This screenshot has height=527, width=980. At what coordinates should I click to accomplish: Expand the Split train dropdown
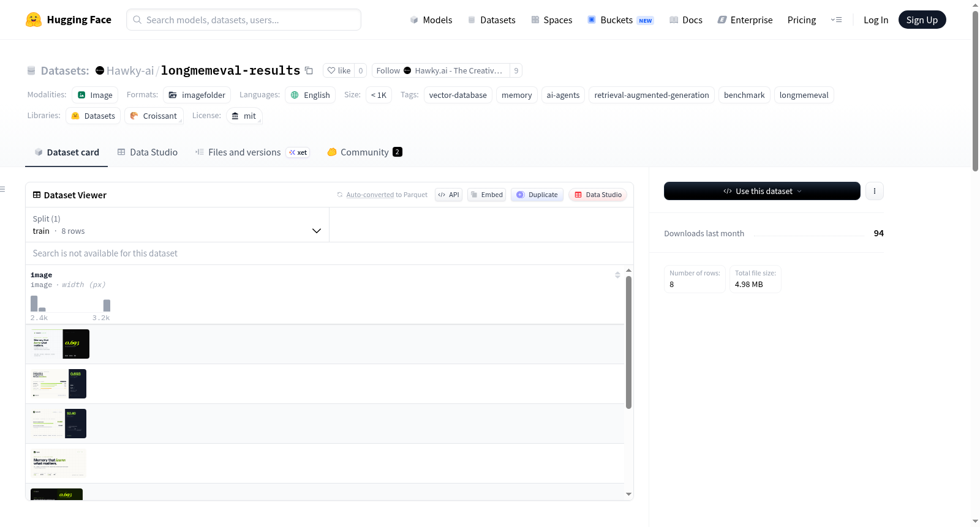(177, 225)
